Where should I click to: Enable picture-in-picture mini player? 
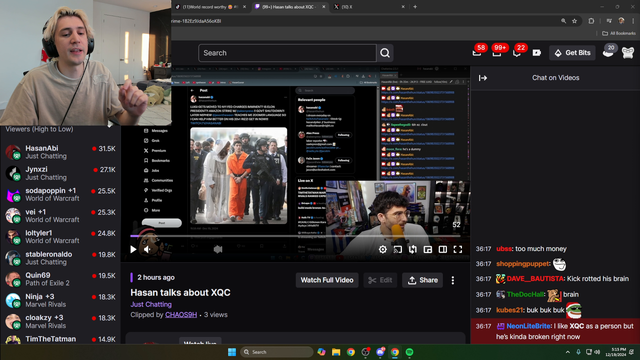428,249
